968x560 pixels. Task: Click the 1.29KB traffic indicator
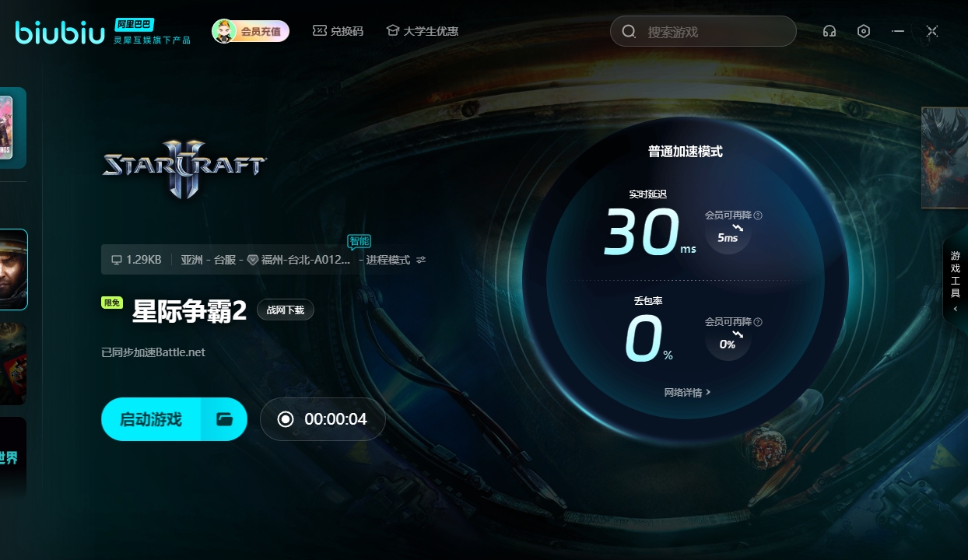coord(137,260)
